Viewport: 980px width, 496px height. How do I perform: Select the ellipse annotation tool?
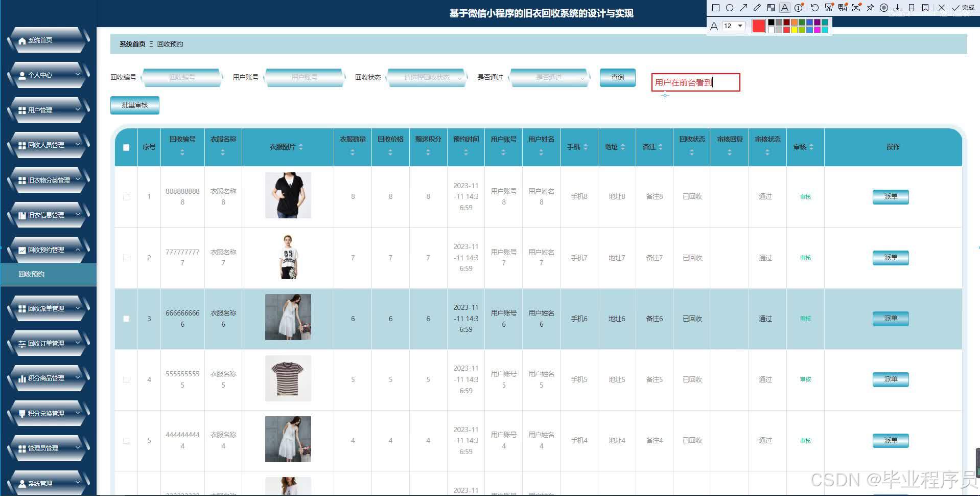tap(729, 8)
